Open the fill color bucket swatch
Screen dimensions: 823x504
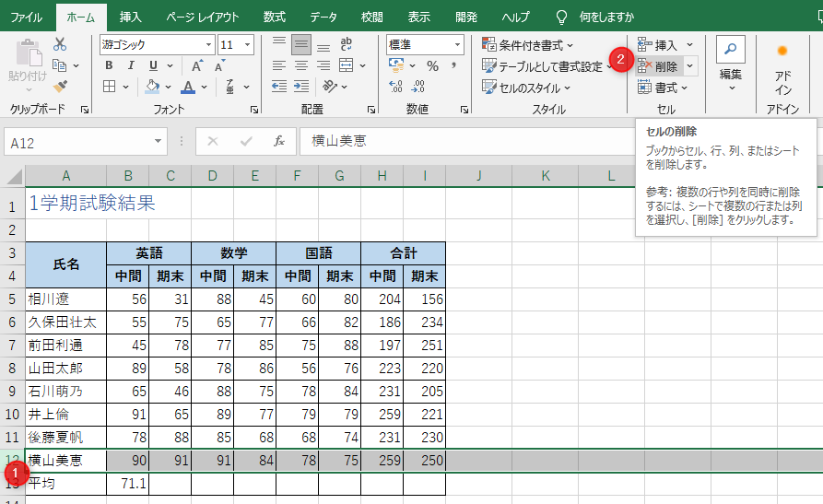pyautogui.click(x=154, y=87)
